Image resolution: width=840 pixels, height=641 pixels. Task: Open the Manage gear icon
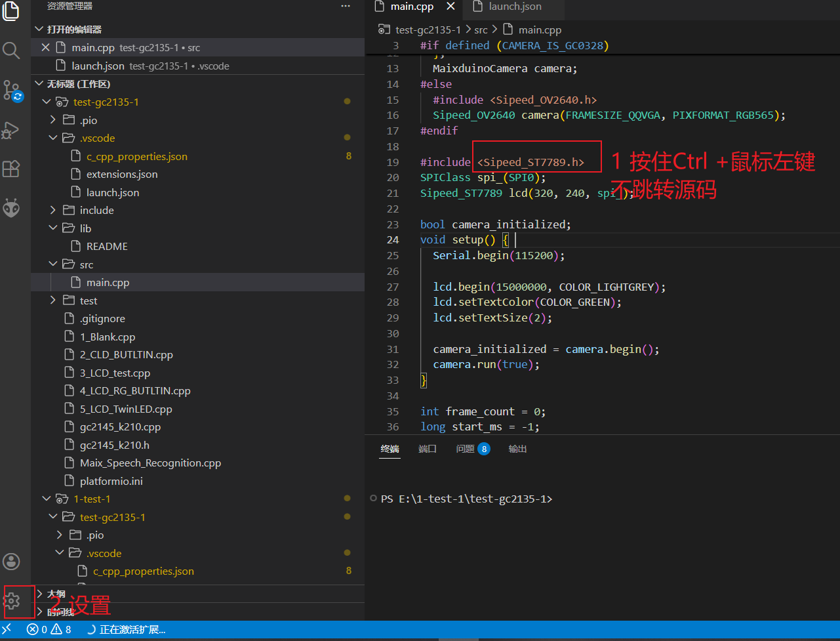[x=11, y=600]
